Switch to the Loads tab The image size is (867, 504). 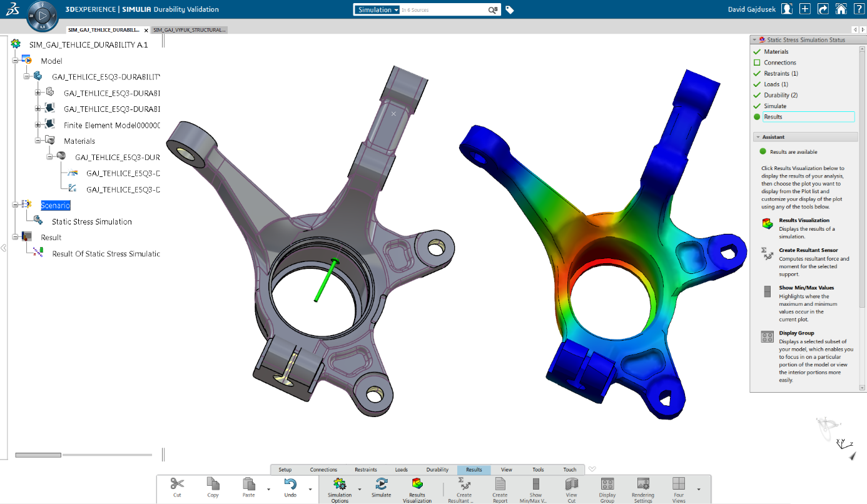point(402,470)
